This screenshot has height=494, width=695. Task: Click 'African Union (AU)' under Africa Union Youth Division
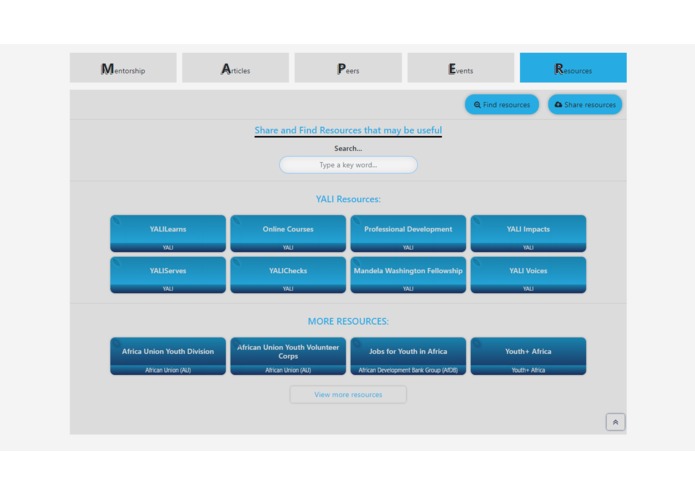(x=168, y=370)
